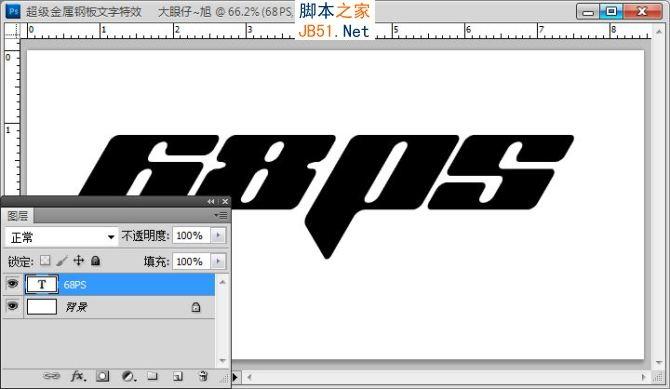
Task: Click the Photoshop document window icon
Action: [x=13, y=12]
